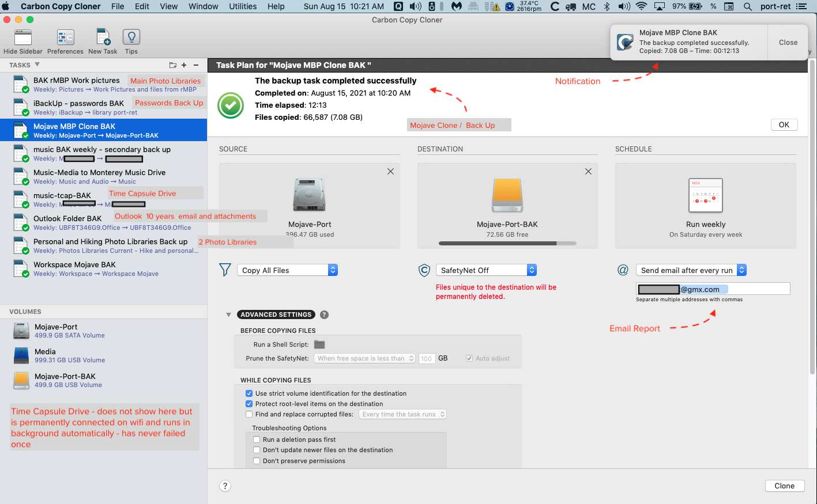
Task: Open Spotlight search in menu bar
Action: 748,6
